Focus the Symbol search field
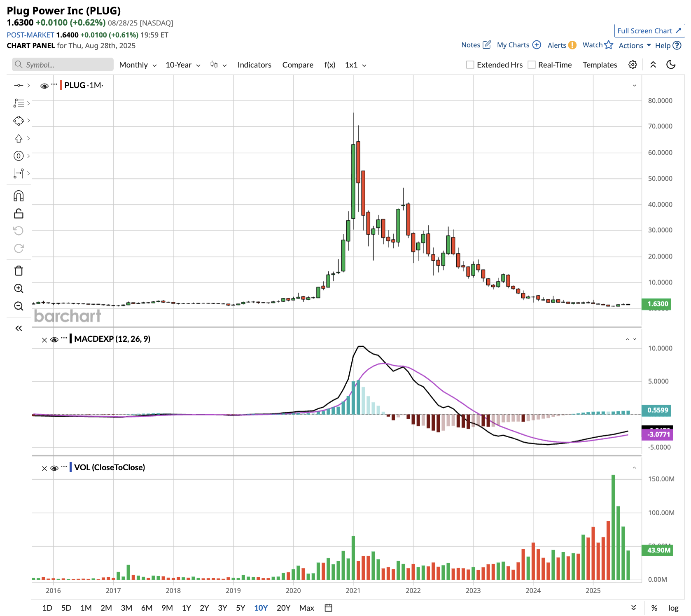This screenshot has width=691, height=616. pos(63,65)
